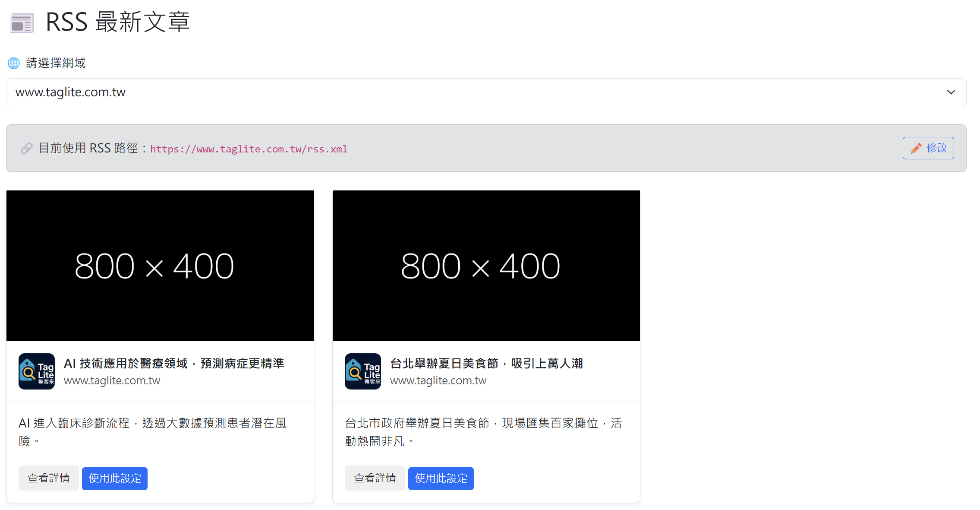This screenshot has height=510, width=980.
Task: Click TagLite logo on AI article card
Action: point(37,371)
